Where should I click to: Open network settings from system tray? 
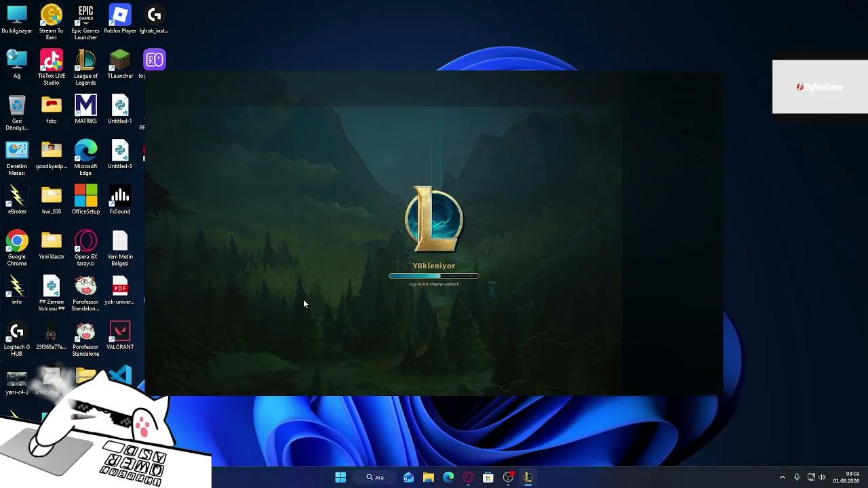click(811, 477)
